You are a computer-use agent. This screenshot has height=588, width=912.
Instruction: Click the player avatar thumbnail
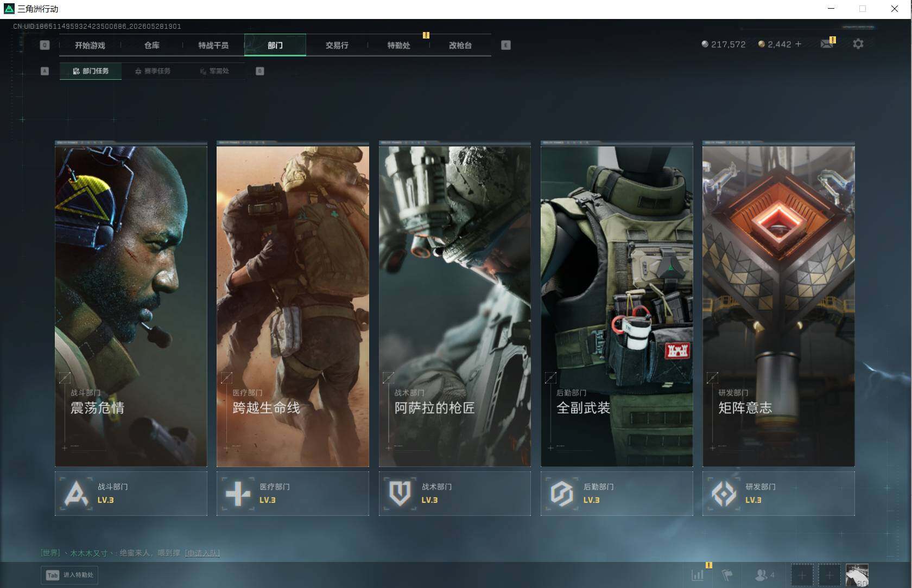point(857,575)
